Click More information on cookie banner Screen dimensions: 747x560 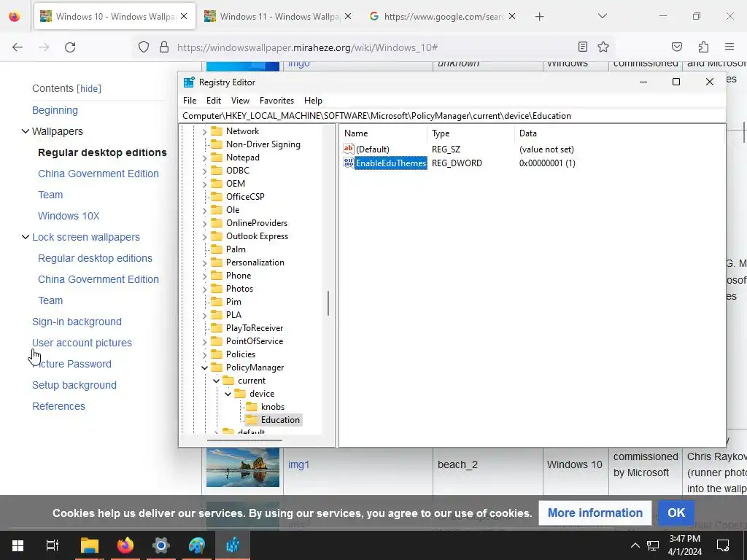(595, 513)
